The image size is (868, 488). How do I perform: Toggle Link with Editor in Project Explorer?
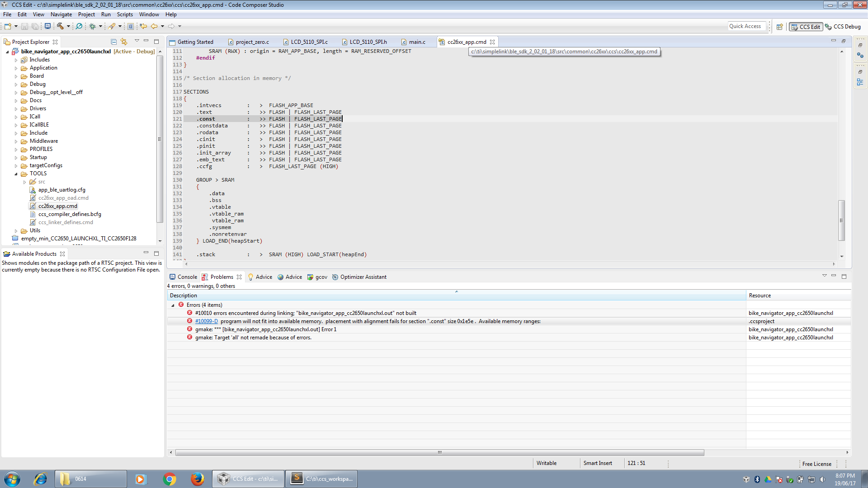pos(124,42)
